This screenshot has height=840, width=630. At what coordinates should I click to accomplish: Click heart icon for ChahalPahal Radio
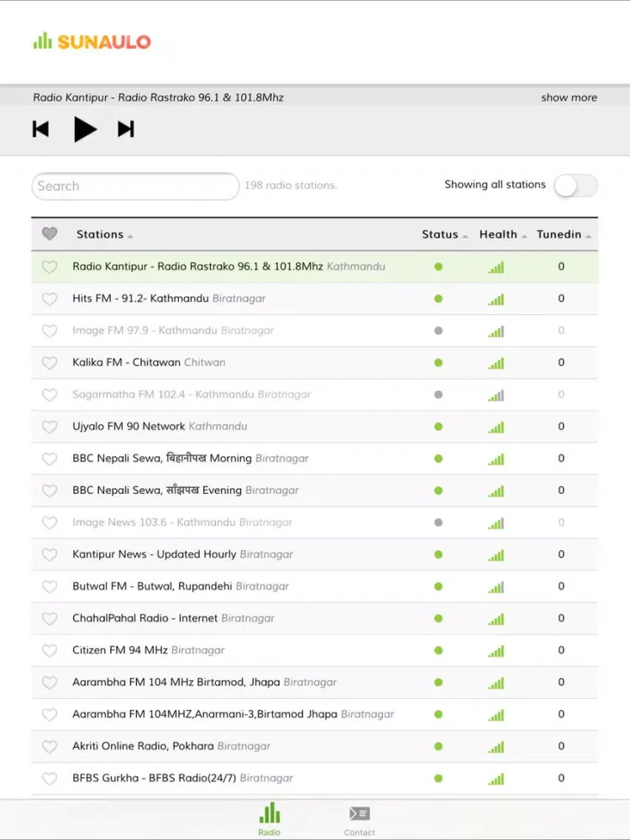50,619
